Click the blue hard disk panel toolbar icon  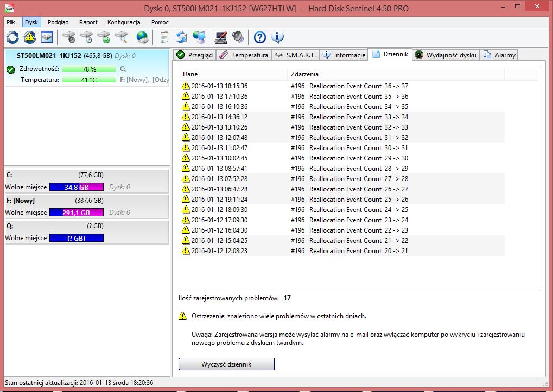pyautogui.click(x=47, y=37)
